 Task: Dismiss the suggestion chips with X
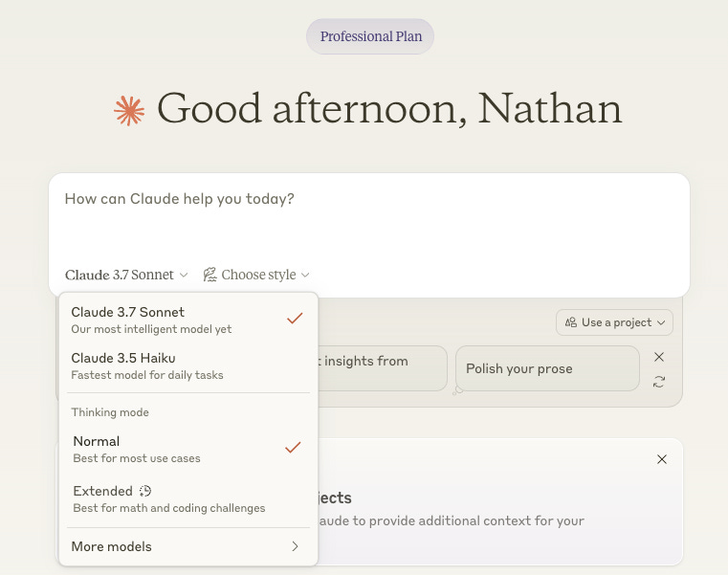(x=658, y=357)
